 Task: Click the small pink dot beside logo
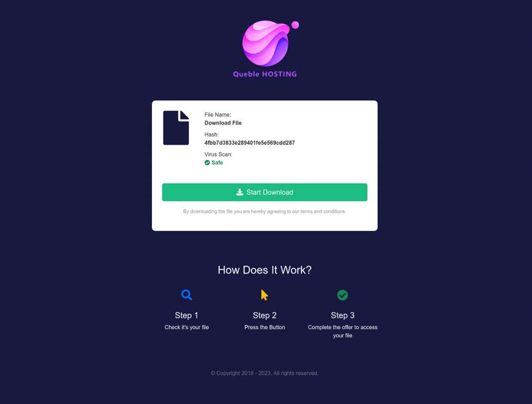pos(295,25)
